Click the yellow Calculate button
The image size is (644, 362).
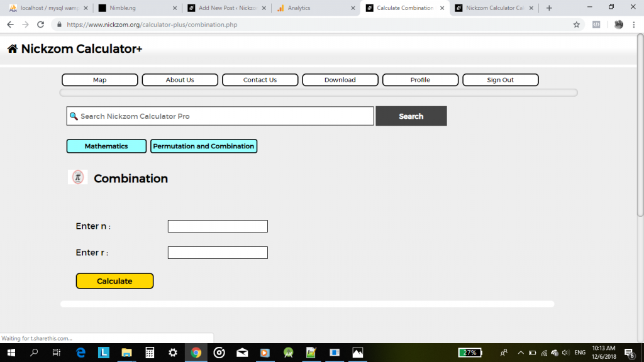click(x=114, y=281)
